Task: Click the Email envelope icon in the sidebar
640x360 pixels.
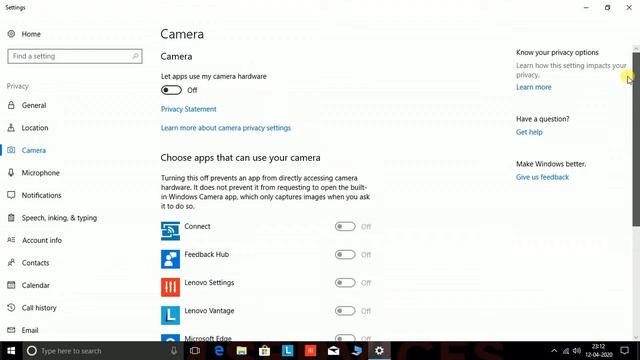Action: click(x=11, y=330)
